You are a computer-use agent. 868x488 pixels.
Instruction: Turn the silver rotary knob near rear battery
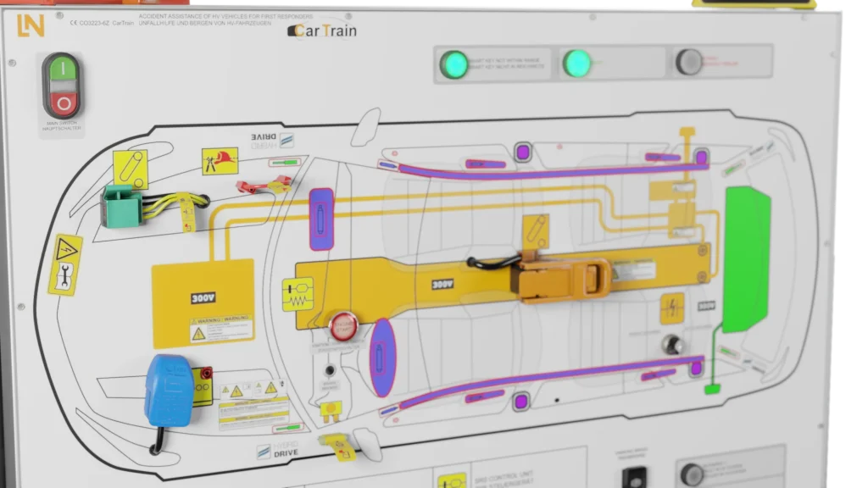(672, 344)
